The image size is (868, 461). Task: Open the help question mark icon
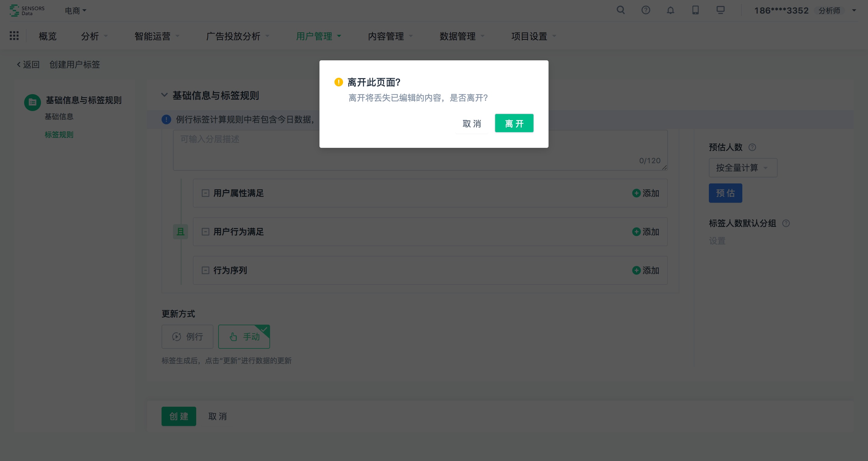646,10
